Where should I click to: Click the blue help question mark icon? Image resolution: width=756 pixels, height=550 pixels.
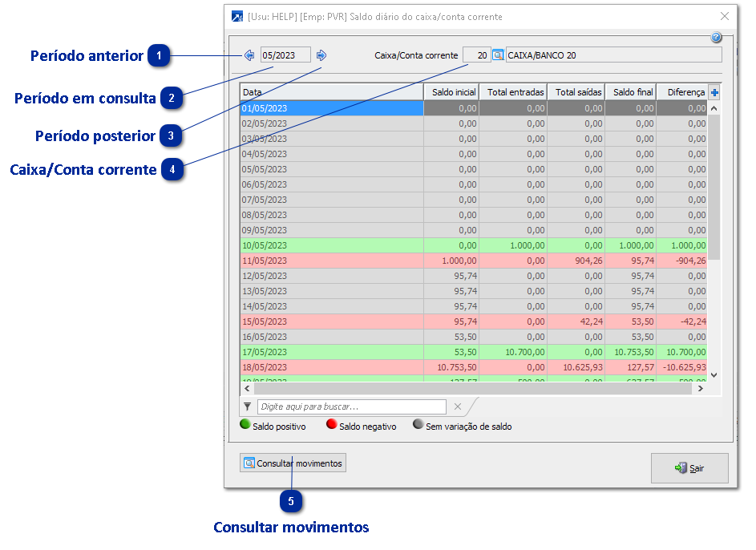coord(716,38)
